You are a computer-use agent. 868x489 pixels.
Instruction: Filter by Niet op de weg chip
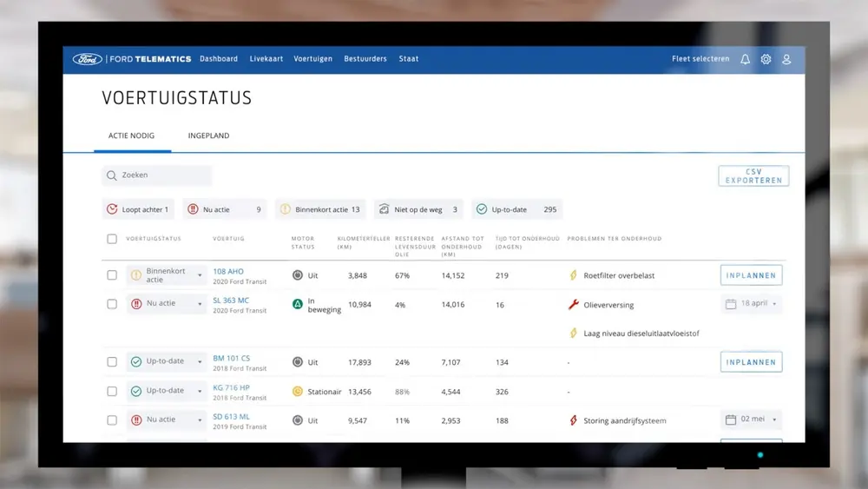418,209
